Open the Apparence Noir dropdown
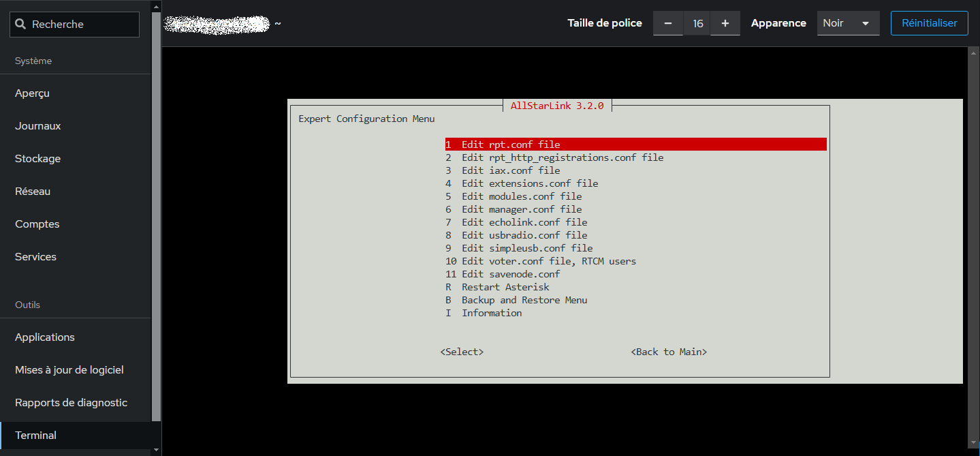 point(848,23)
